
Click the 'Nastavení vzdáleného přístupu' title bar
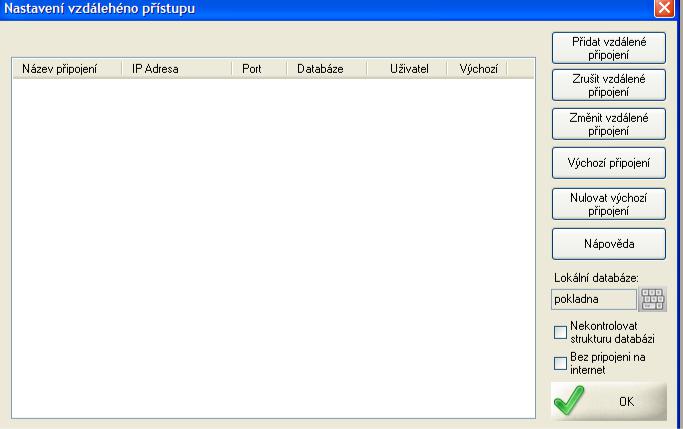click(x=300, y=8)
